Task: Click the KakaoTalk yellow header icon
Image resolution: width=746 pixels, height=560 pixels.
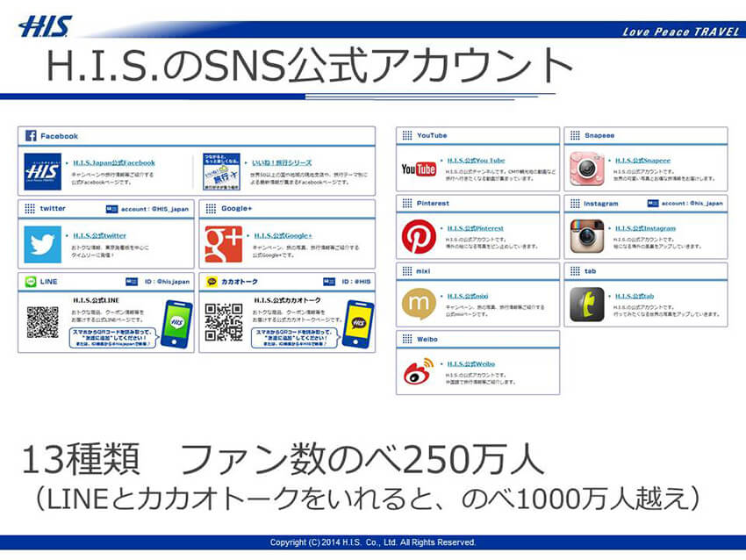Action: tap(212, 282)
